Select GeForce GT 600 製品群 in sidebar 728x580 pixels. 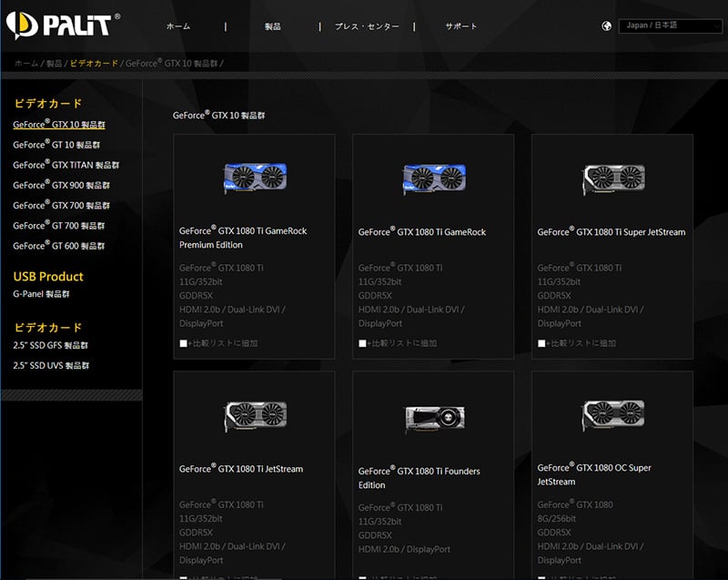pyautogui.click(x=59, y=245)
